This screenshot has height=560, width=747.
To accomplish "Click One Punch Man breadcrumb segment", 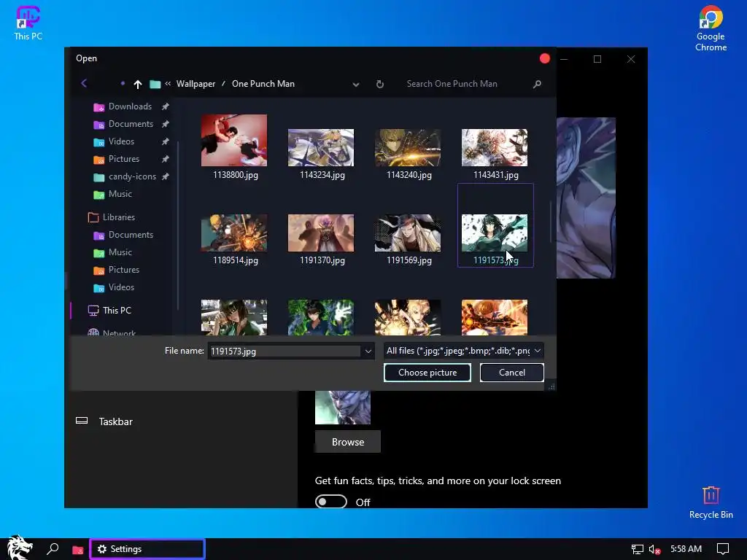I will (x=263, y=84).
